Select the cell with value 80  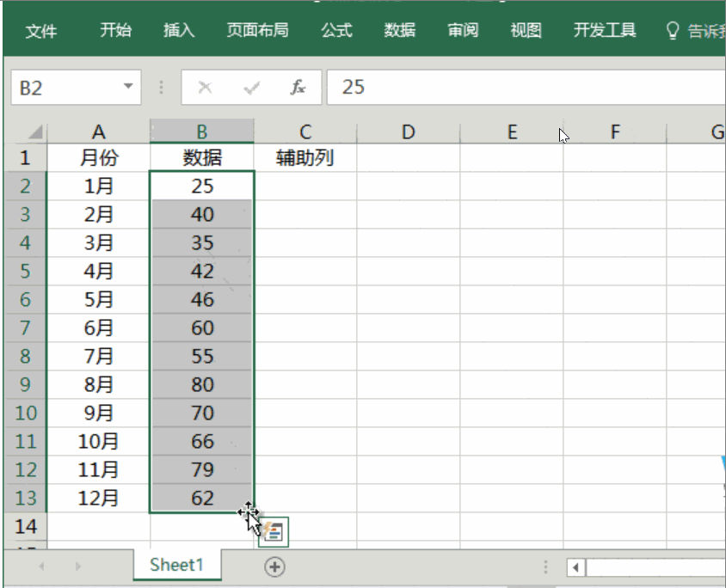[x=202, y=384]
